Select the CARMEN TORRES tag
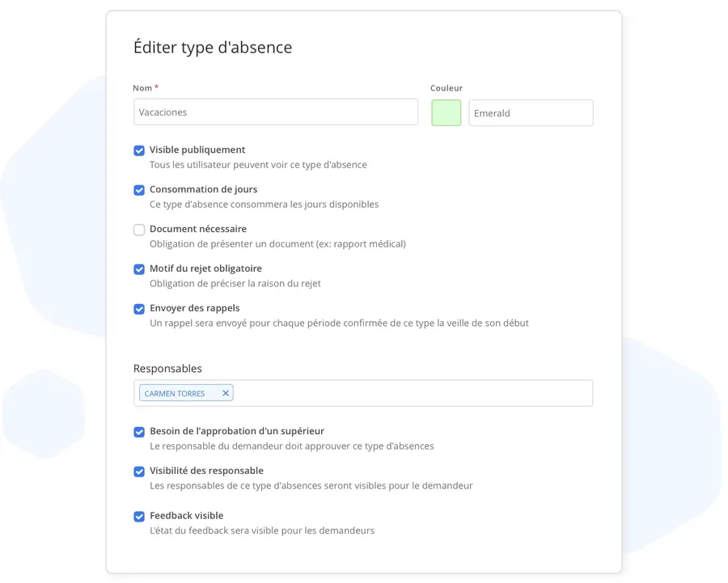 (176, 394)
